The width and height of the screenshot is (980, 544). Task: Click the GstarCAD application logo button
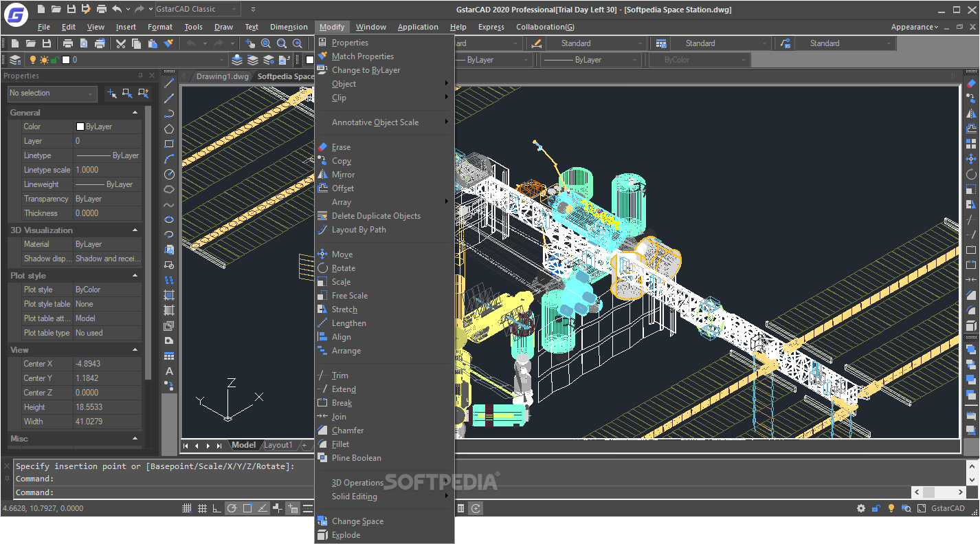pyautogui.click(x=15, y=14)
